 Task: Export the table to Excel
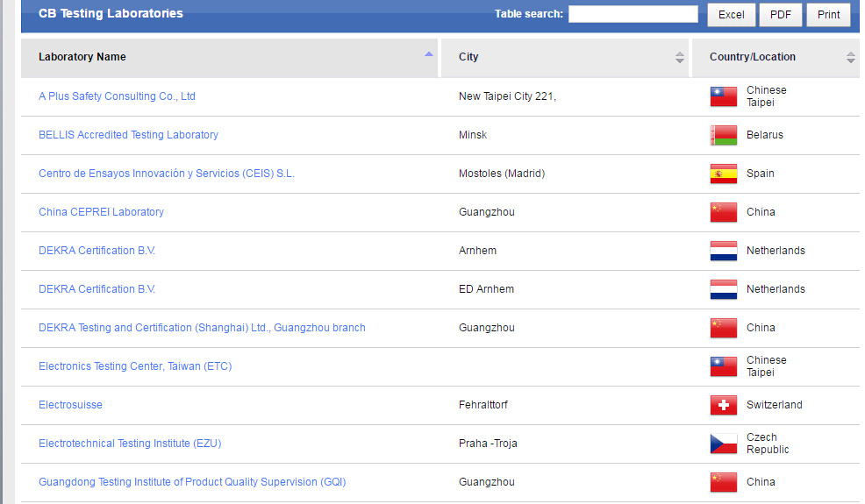pyautogui.click(x=731, y=14)
